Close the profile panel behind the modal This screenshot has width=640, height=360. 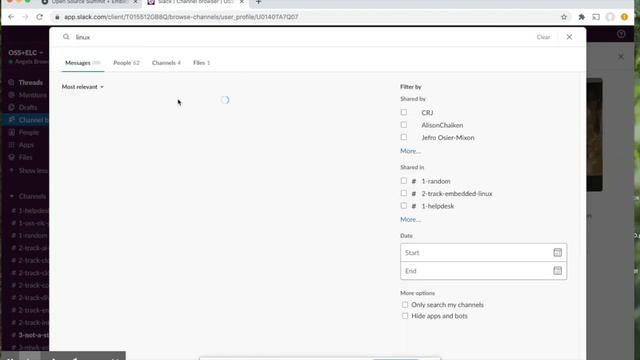[620, 56]
